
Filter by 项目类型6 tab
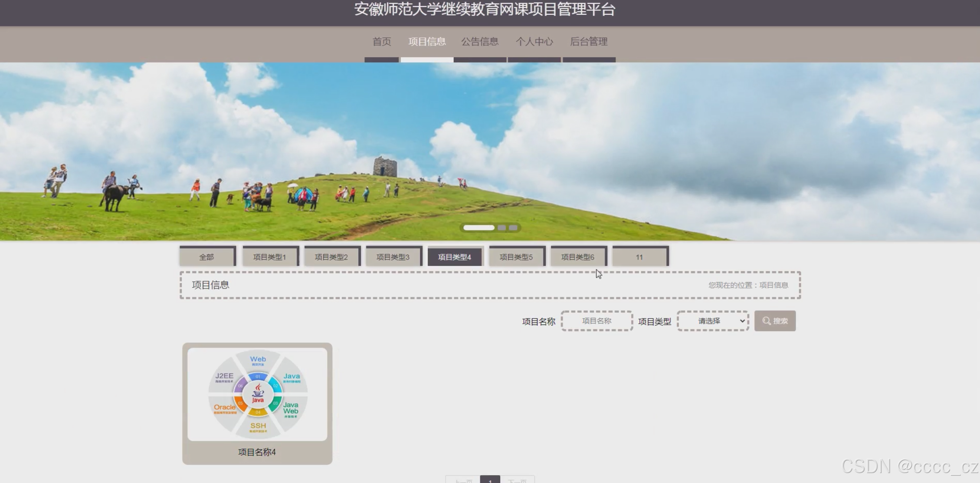click(x=578, y=257)
